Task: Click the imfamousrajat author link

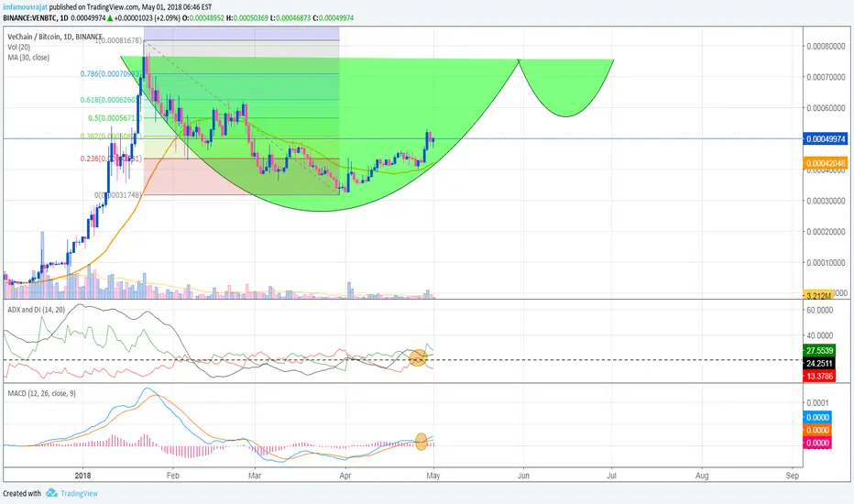Action: (25, 7)
